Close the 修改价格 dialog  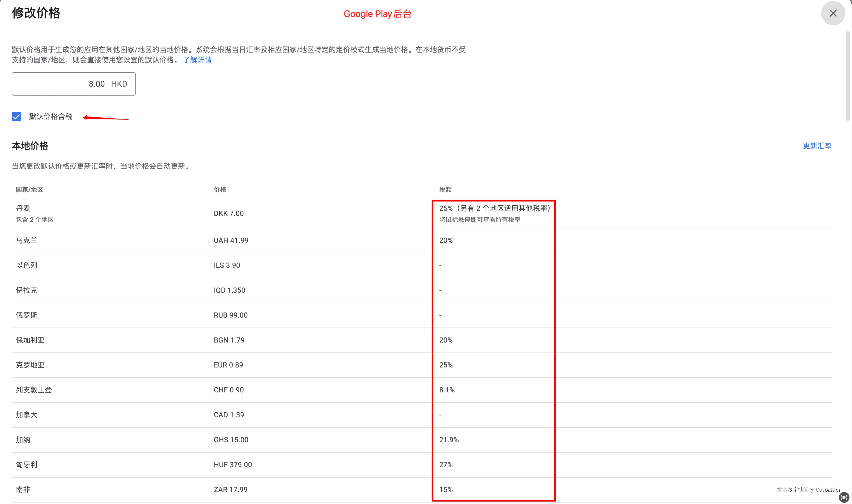[833, 13]
